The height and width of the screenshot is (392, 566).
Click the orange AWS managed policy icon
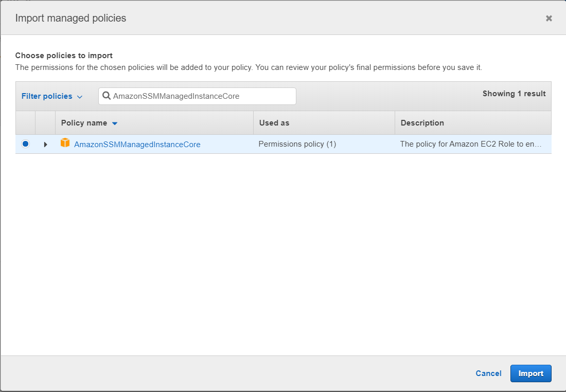click(x=65, y=142)
